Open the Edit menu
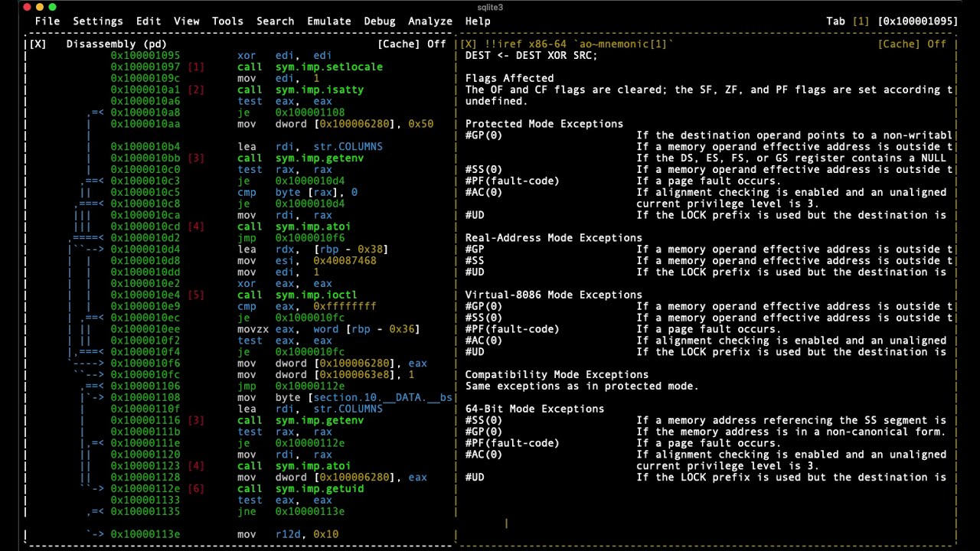 149,21
